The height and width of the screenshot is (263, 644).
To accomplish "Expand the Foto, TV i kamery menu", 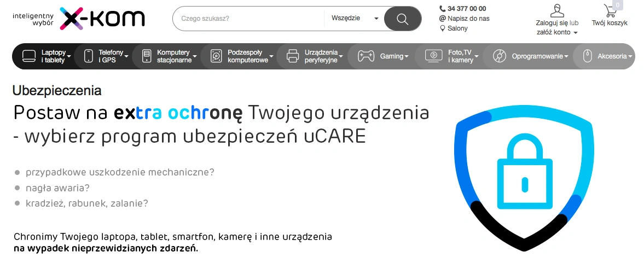I will point(462,56).
